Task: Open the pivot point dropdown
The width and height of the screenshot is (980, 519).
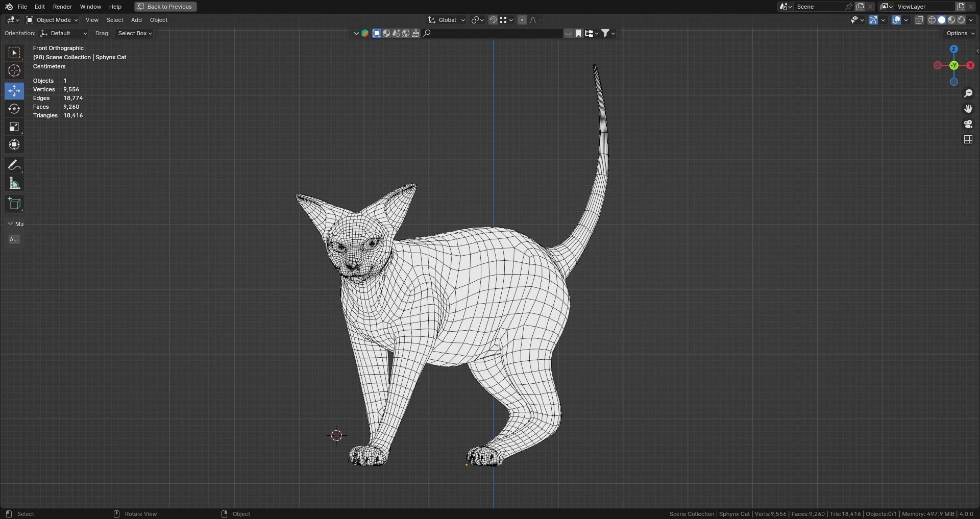Action: click(477, 20)
